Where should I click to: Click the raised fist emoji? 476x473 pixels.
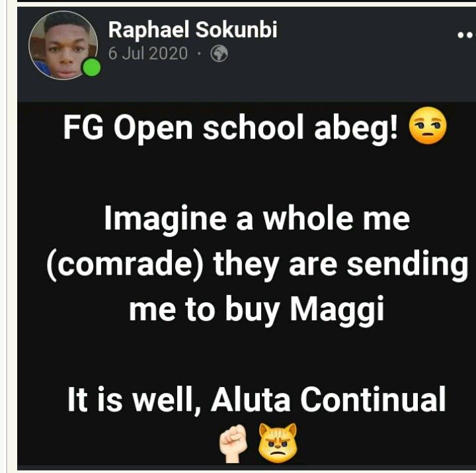(x=233, y=443)
